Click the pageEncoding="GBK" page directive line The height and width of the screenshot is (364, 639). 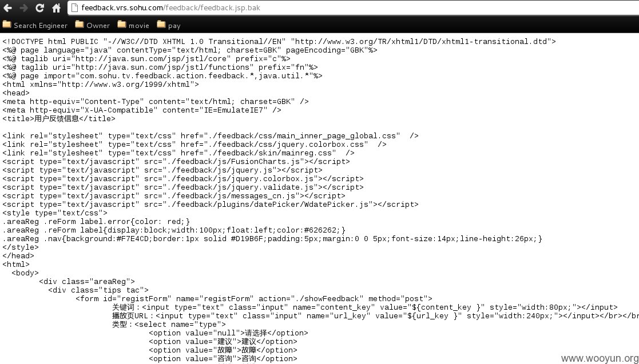tap(190, 50)
